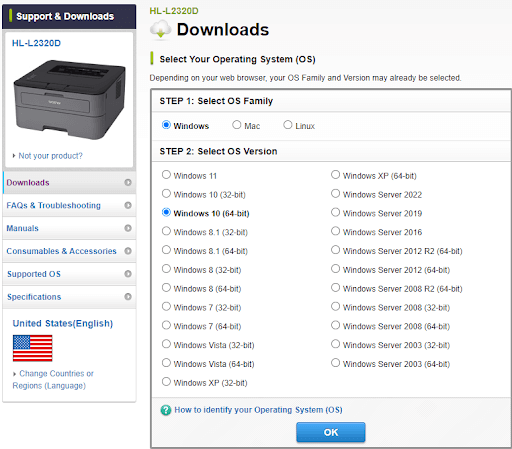
Task: Click the arrow icon beside Specifications
Action: (x=128, y=296)
